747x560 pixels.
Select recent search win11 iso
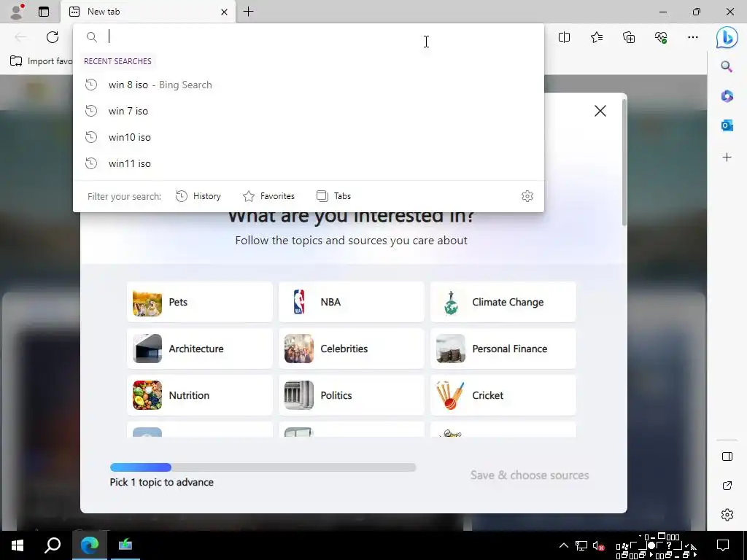(x=309, y=163)
